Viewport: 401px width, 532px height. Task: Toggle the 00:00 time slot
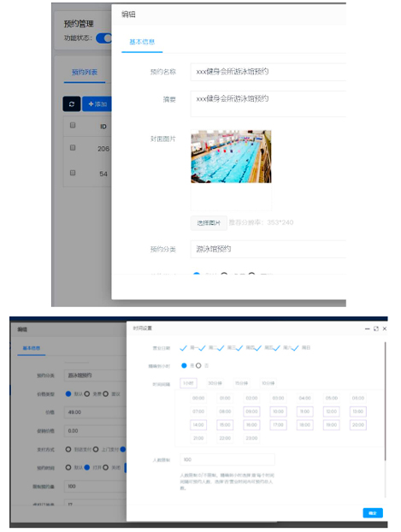(x=198, y=398)
